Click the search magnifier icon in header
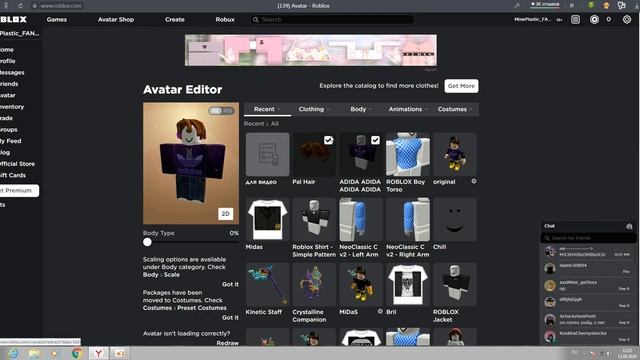The width and height of the screenshot is (640, 360). point(256,19)
